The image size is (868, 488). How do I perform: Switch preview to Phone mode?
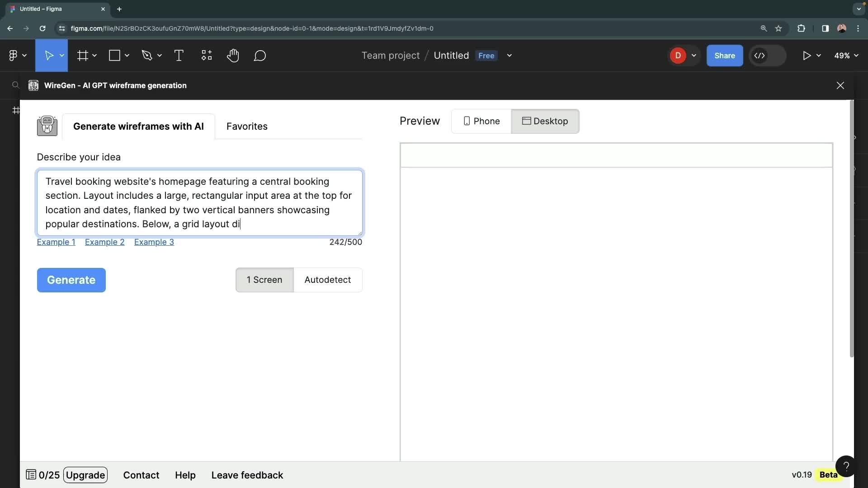click(x=481, y=121)
